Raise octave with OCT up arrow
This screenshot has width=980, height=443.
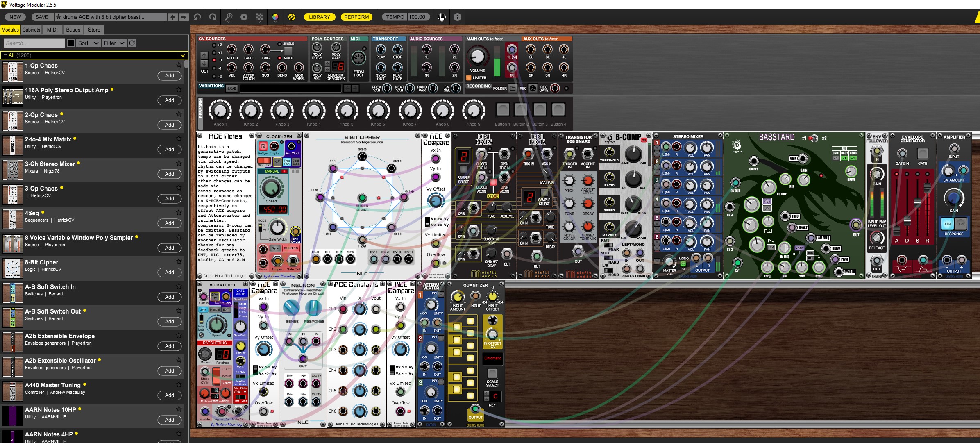tap(204, 55)
